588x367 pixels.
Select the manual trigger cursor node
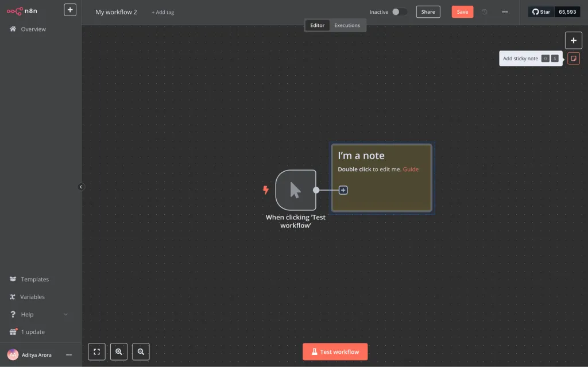click(296, 190)
